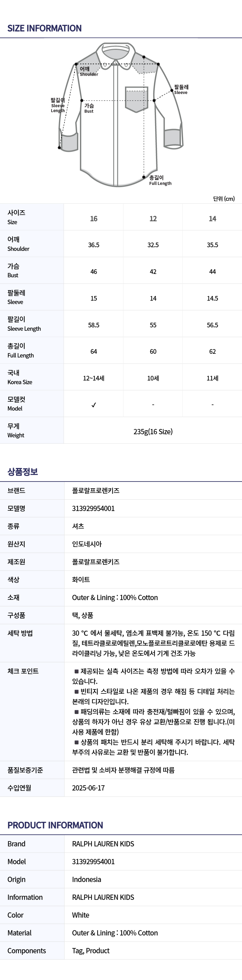Click the PRODUCT INFORMATION heading
242x980 pixels.
pos(55,825)
